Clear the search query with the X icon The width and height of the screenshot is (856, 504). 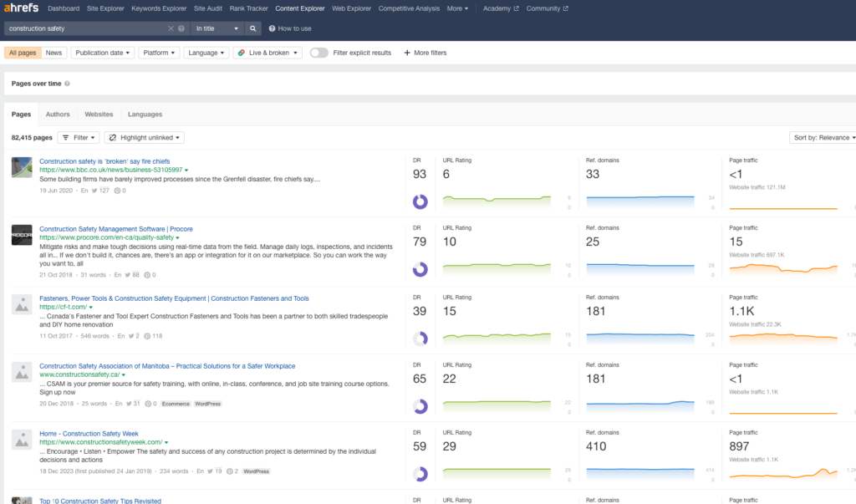pyautogui.click(x=171, y=28)
